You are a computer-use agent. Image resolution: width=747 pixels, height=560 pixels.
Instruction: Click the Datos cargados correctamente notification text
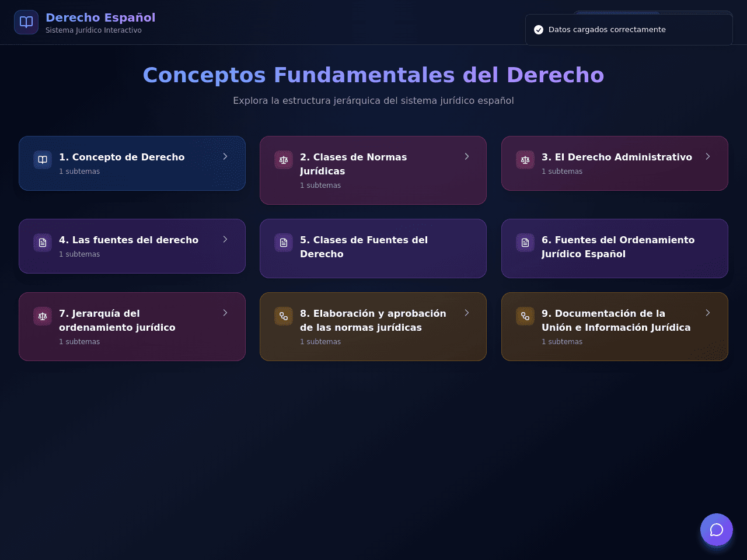click(x=607, y=30)
